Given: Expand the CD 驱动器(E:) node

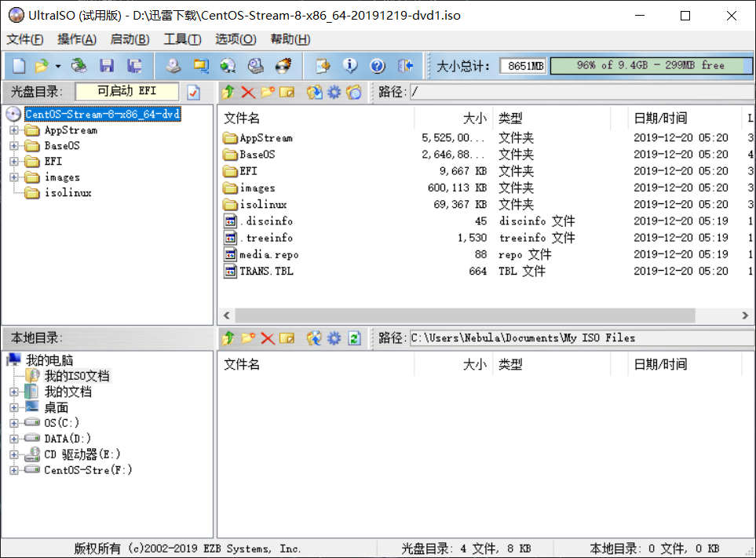Looking at the screenshot, I should (14, 454).
